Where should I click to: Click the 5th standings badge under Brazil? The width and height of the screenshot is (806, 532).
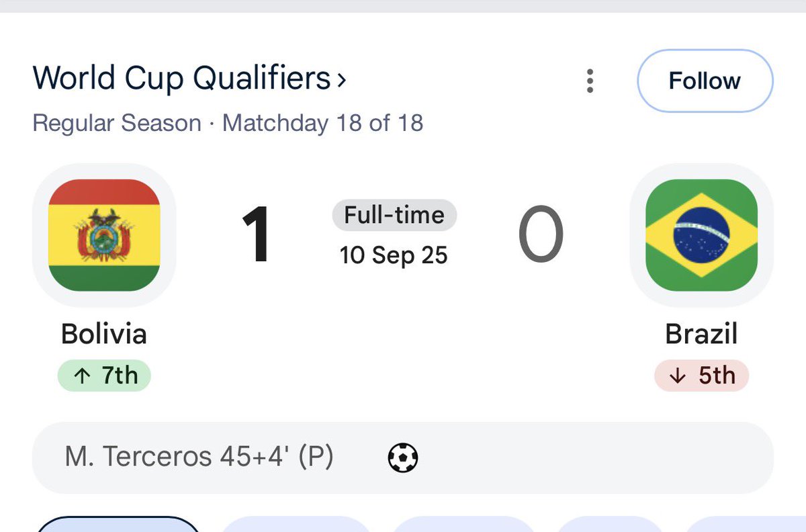click(x=701, y=376)
